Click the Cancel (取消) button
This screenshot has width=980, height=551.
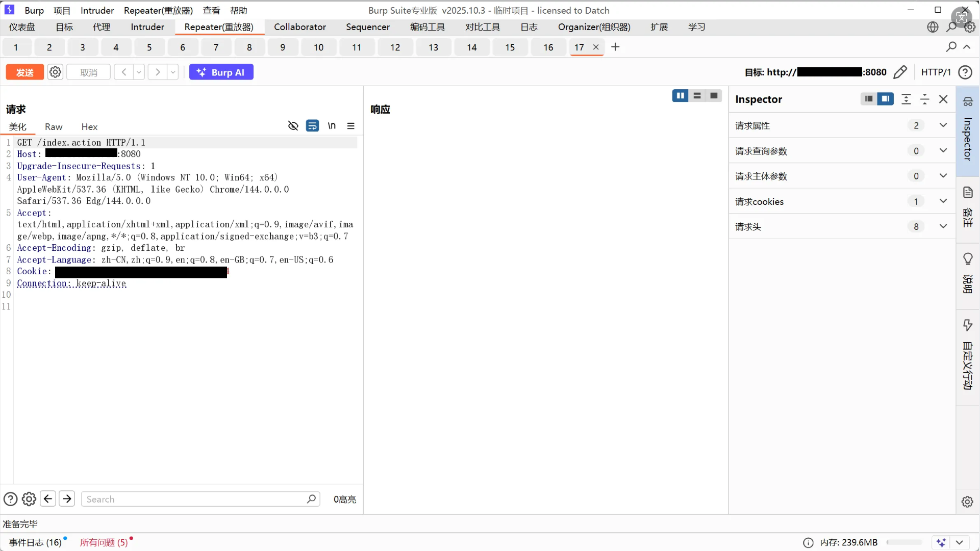click(x=89, y=72)
